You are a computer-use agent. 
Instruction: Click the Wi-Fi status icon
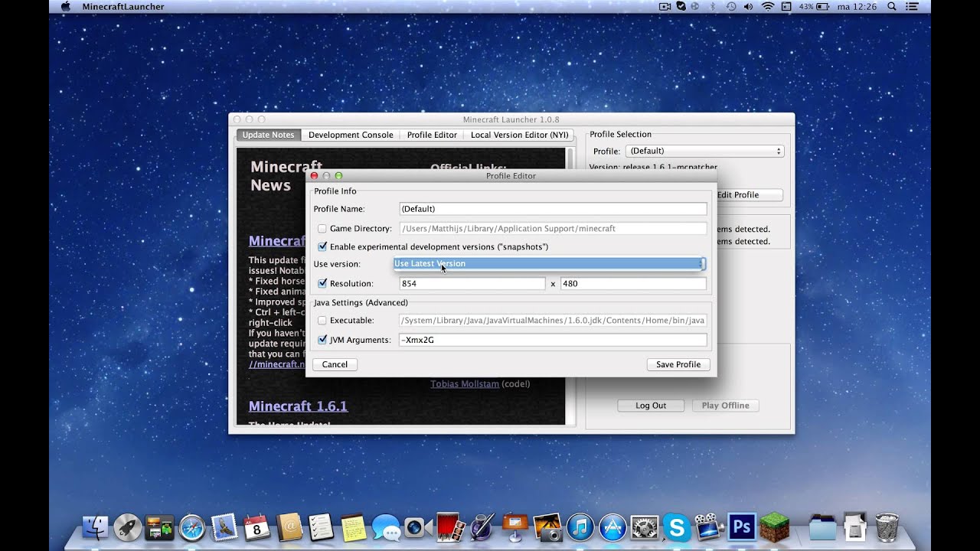[x=768, y=6]
